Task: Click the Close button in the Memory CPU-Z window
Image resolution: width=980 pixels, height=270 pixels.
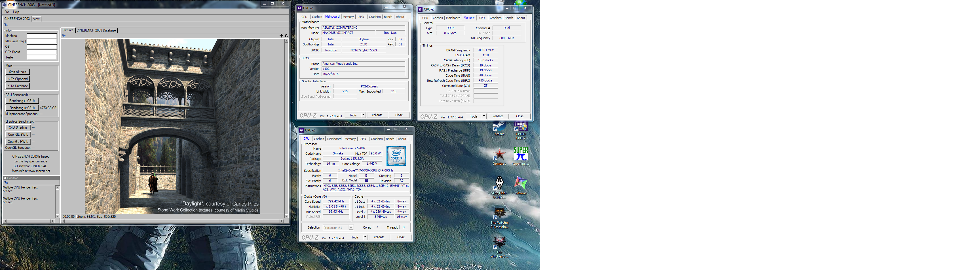Action: (520, 116)
